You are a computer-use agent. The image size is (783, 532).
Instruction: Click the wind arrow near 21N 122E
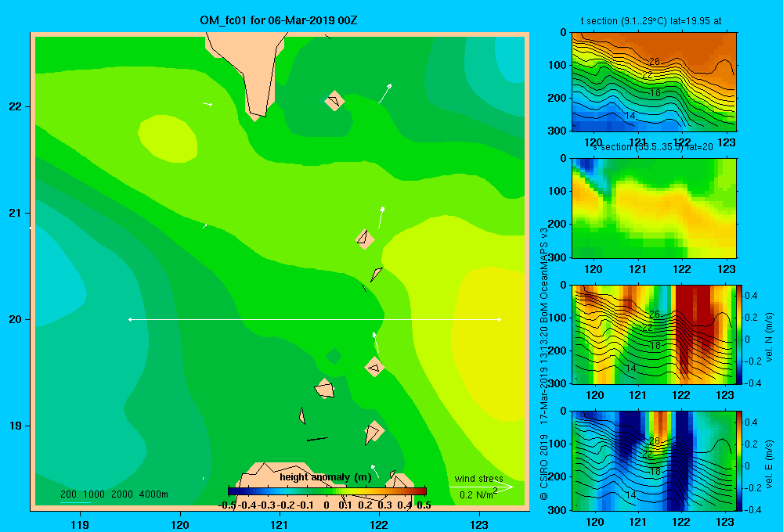pyautogui.click(x=381, y=217)
